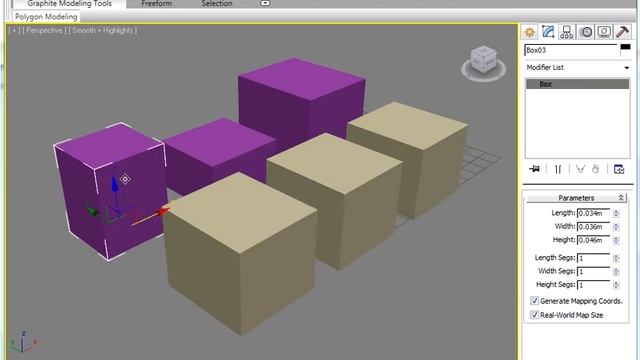
Task: Click the Length Segs spinner
Action: coord(616,258)
